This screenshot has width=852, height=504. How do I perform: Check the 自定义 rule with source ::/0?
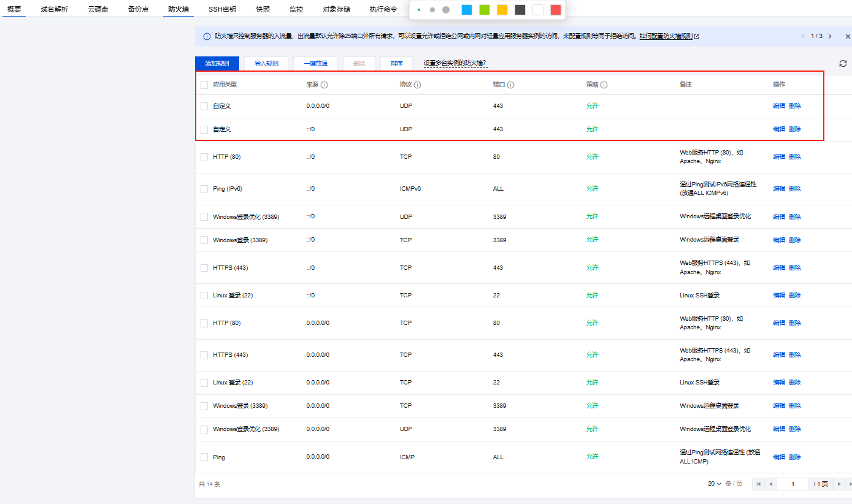coord(204,129)
